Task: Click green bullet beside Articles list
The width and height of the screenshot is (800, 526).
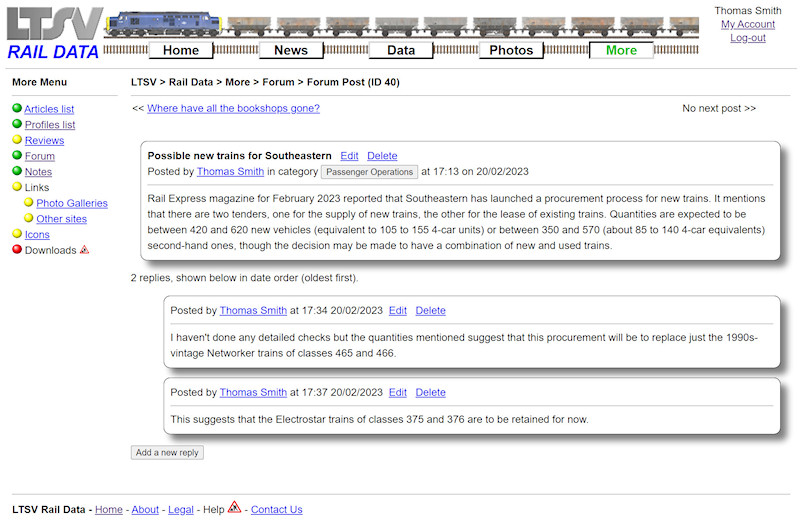Action: pos(17,109)
